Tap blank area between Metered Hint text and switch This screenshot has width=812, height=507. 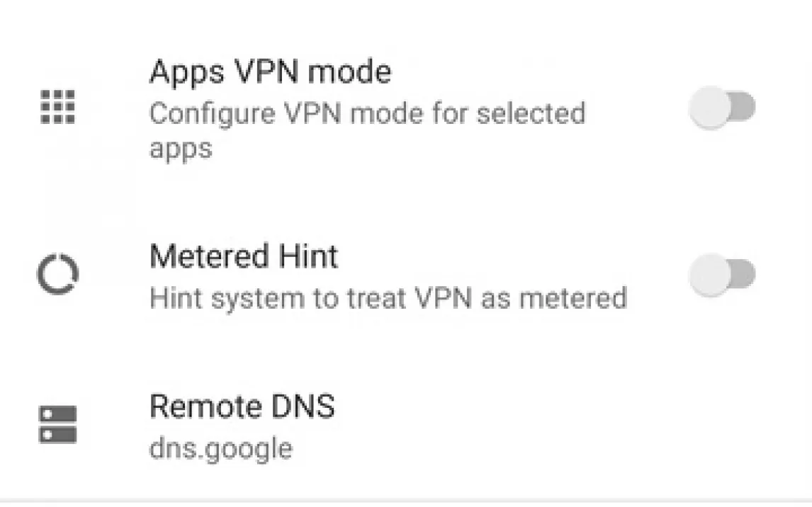click(x=659, y=275)
